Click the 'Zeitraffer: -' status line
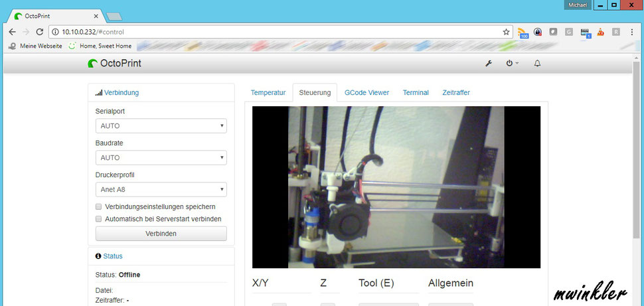 (x=112, y=300)
